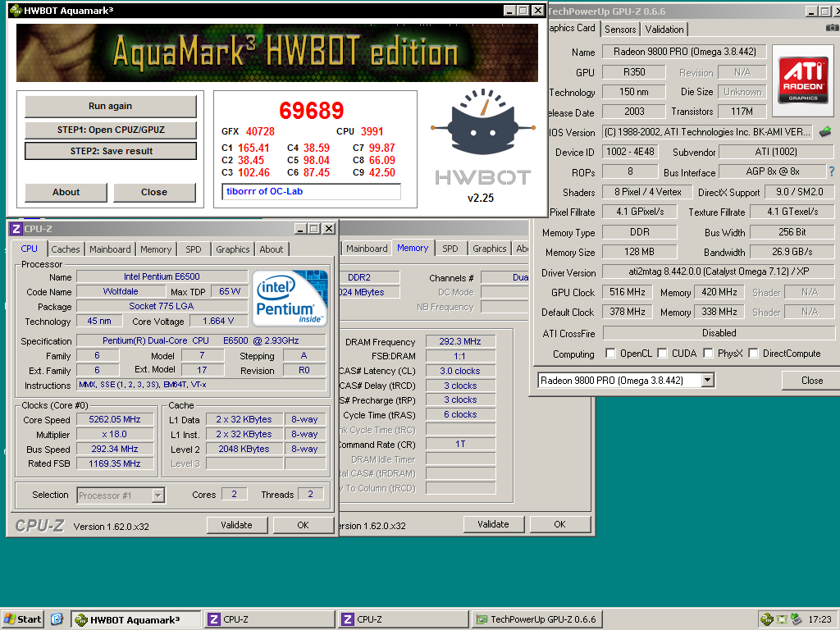
Task: Switch to the Caches tab in CPU-Z
Action: 66,249
